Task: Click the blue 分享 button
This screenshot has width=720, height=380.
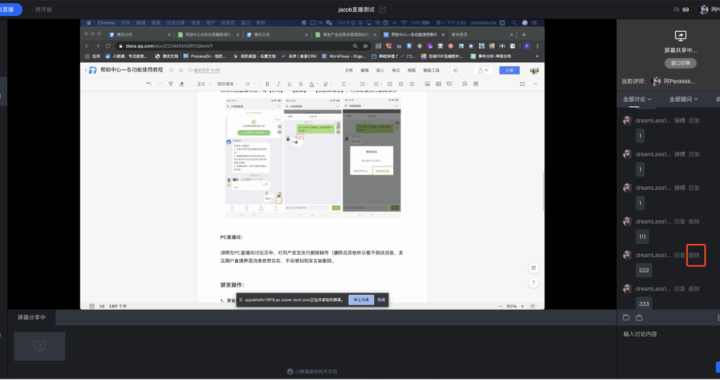Action: pos(509,70)
